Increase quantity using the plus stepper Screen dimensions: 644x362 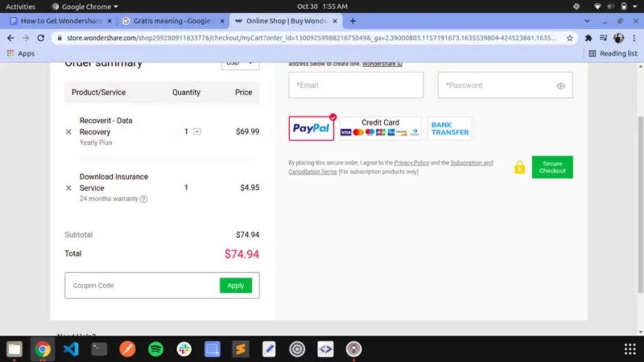[196, 132]
